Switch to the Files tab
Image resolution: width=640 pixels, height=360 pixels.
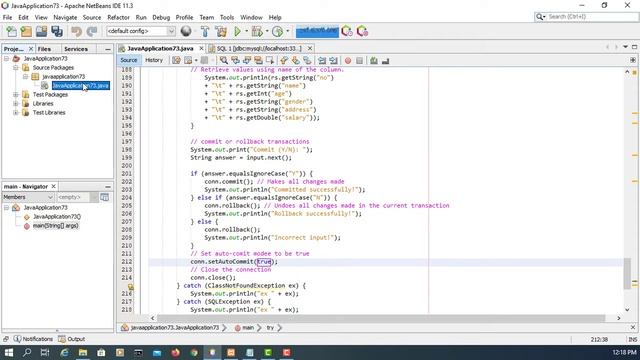point(44,49)
